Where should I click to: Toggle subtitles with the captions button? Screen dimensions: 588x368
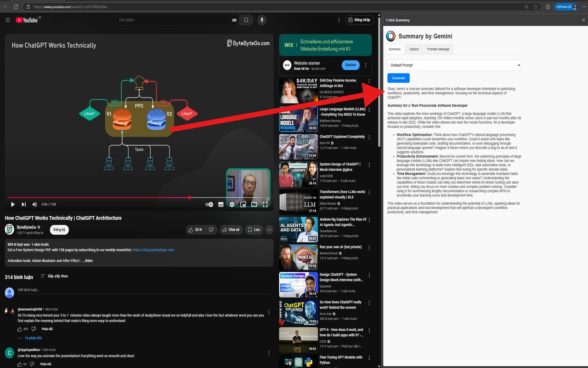click(220, 204)
